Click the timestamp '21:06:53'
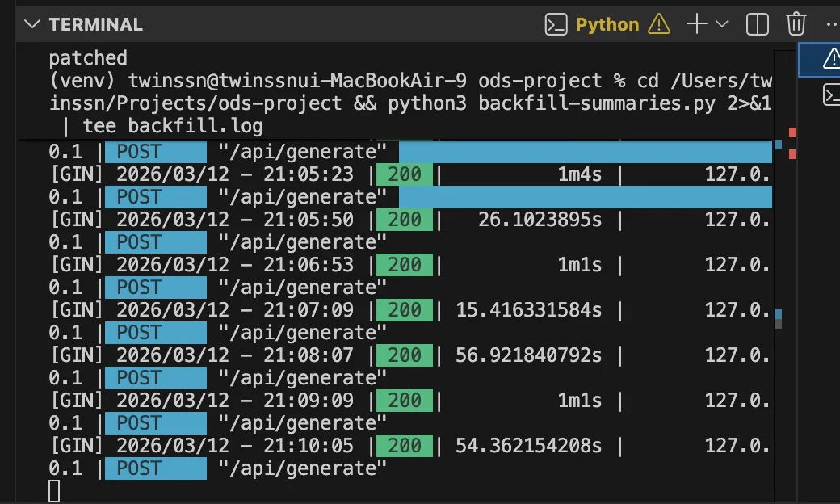This screenshot has width=840, height=504. point(308,265)
